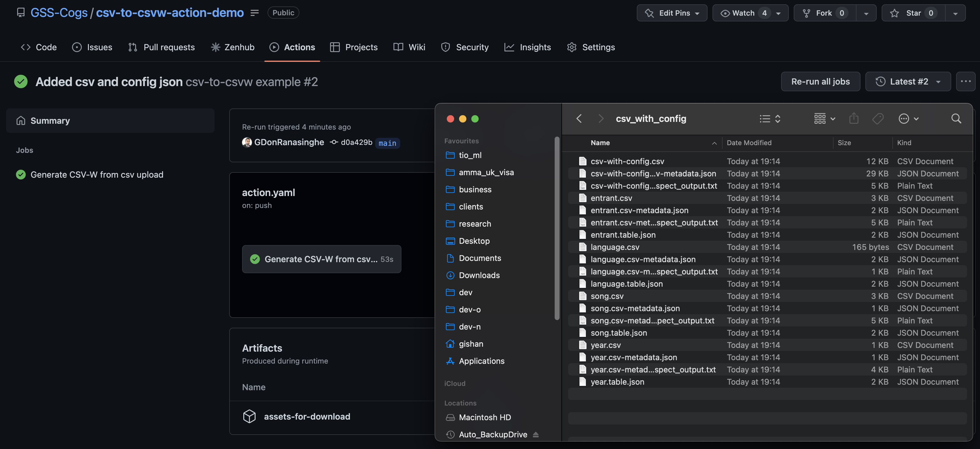
Task: Click the repository side-menu icon beside repo name
Action: (255, 13)
